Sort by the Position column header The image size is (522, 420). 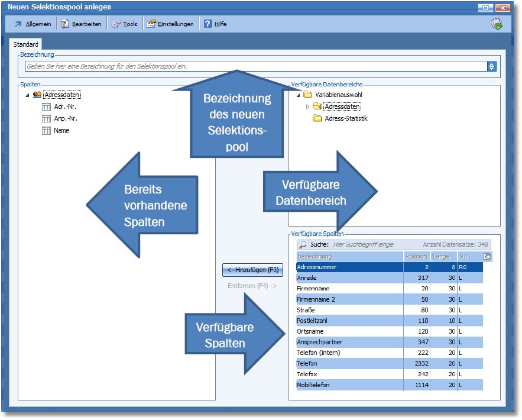(416, 257)
